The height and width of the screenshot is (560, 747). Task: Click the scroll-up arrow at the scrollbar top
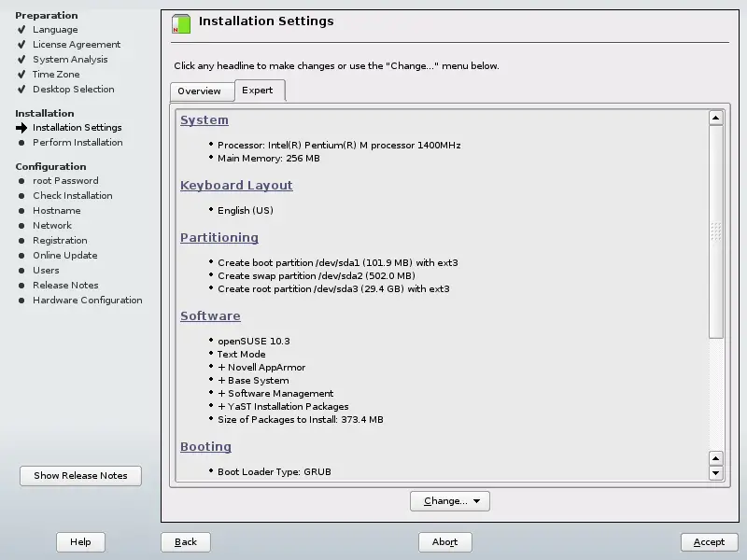coord(715,118)
